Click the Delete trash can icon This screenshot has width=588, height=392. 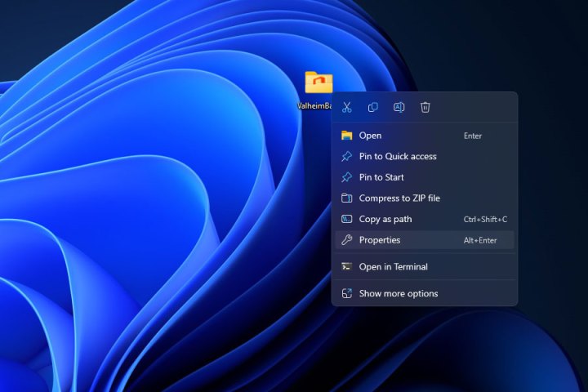(x=425, y=107)
